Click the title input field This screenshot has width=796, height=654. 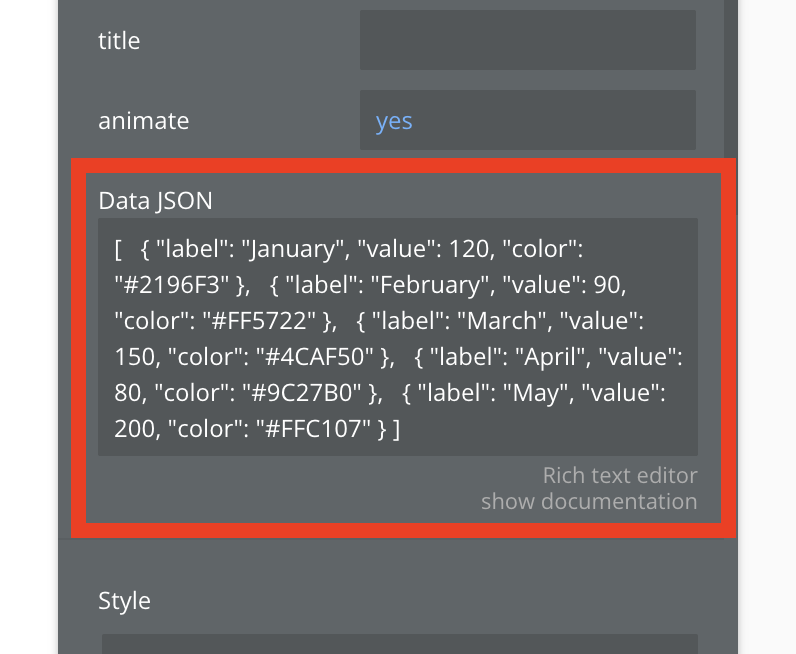tap(527, 41)
